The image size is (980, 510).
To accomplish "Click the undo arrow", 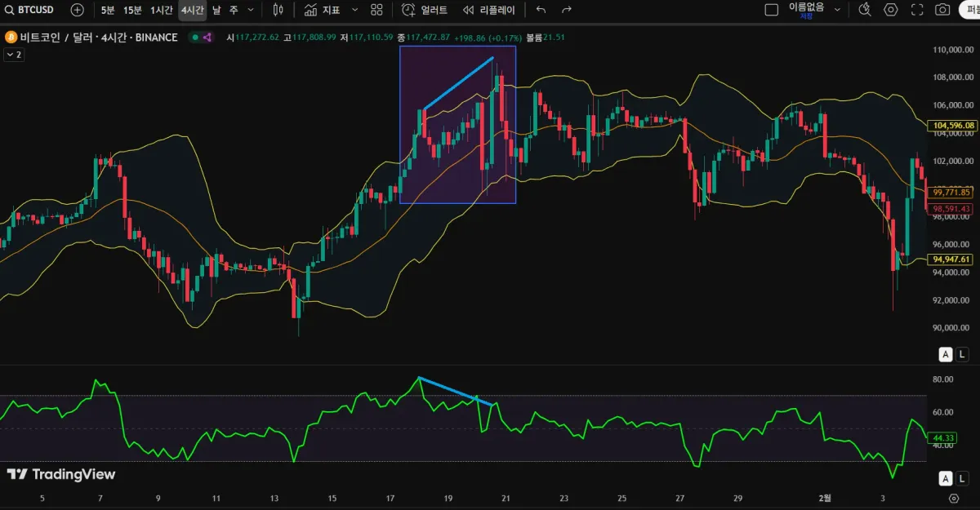I will tap(541, 10).
